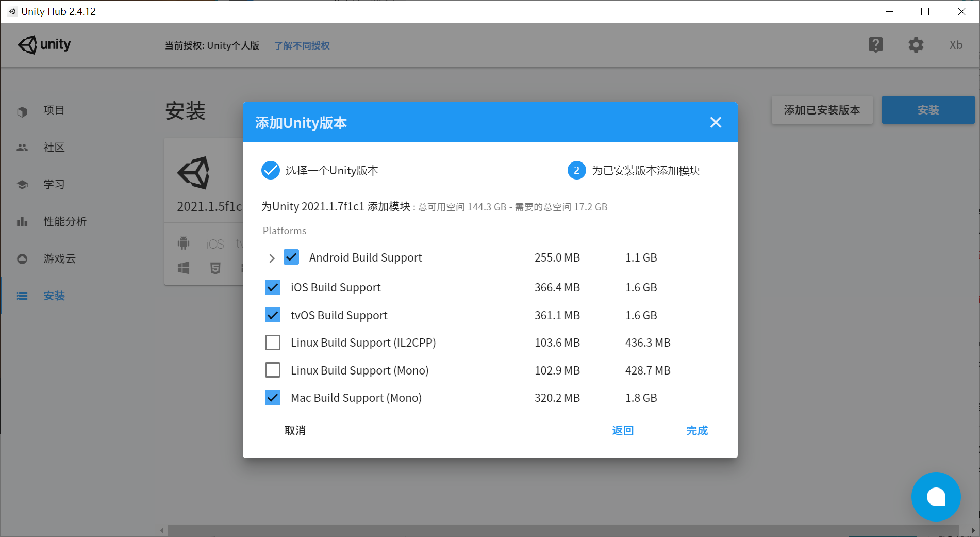This screenshot has width=980, height=537.
Task: Uncheck Mac Build Support (Mono)
Action: point(273,397)
